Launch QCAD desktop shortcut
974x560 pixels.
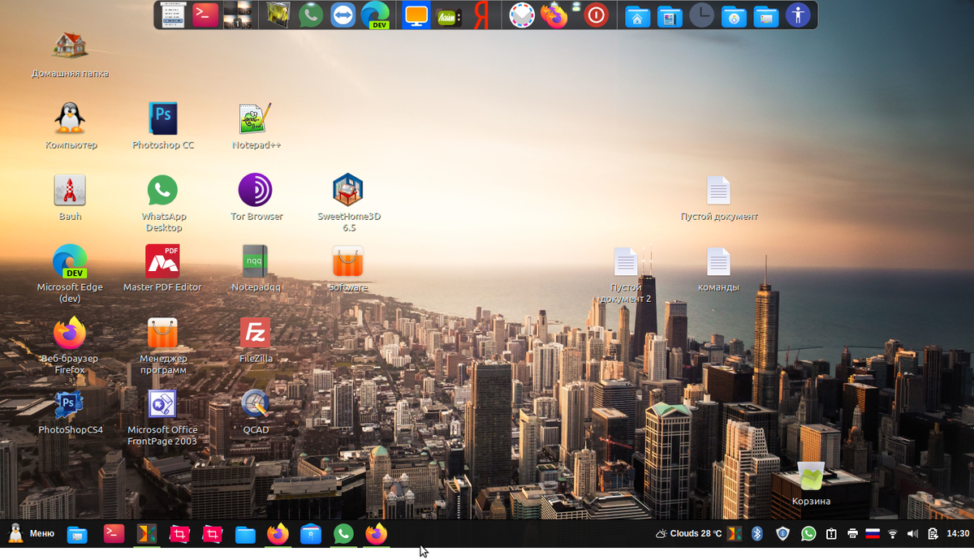point(256,403)
